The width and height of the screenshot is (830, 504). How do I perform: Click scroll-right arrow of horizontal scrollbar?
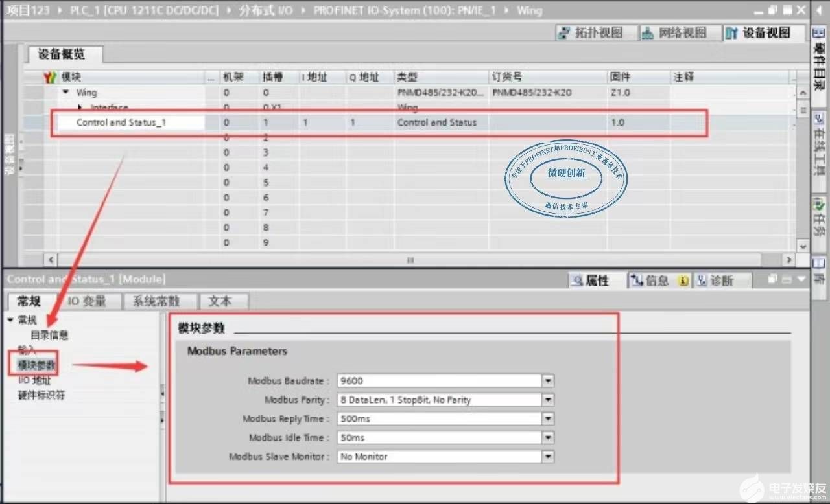tap(788, 260)
